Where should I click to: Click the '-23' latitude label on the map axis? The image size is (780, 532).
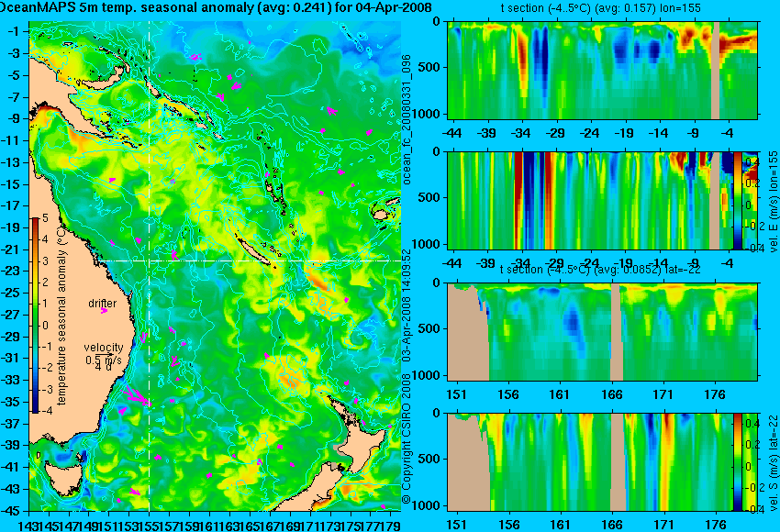click(x=10, y=271)
